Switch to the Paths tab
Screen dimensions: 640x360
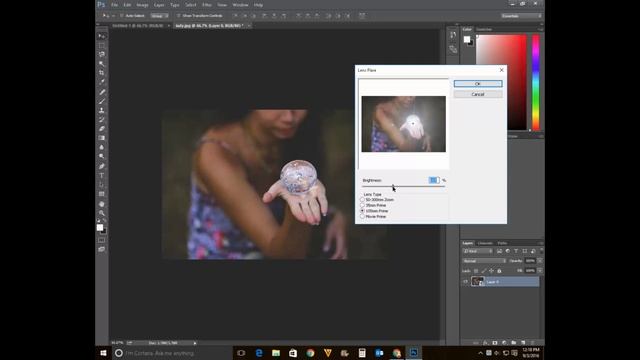click(502, 243)
